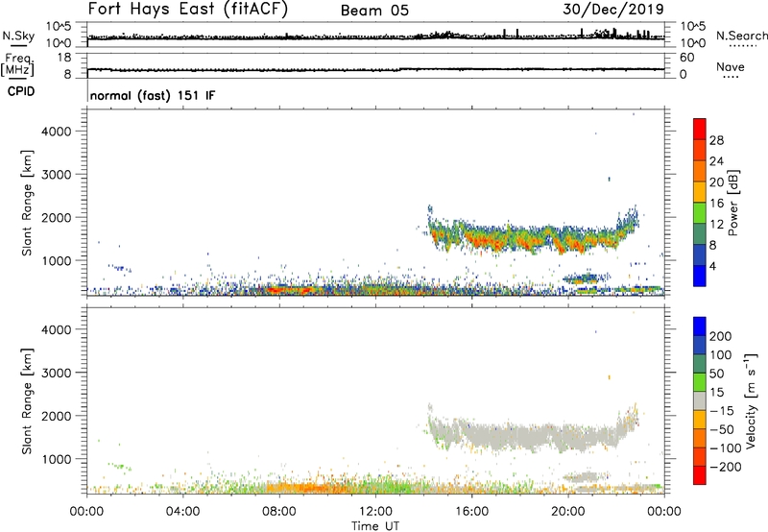This screenshot has width=768, height=532.
Task: Click '2000' tick on the velocity panel
Action: click(x=57, y=416)
